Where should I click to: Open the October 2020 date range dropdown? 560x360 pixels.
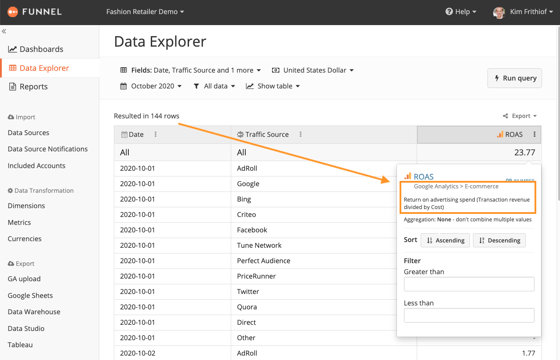[151, 86]
